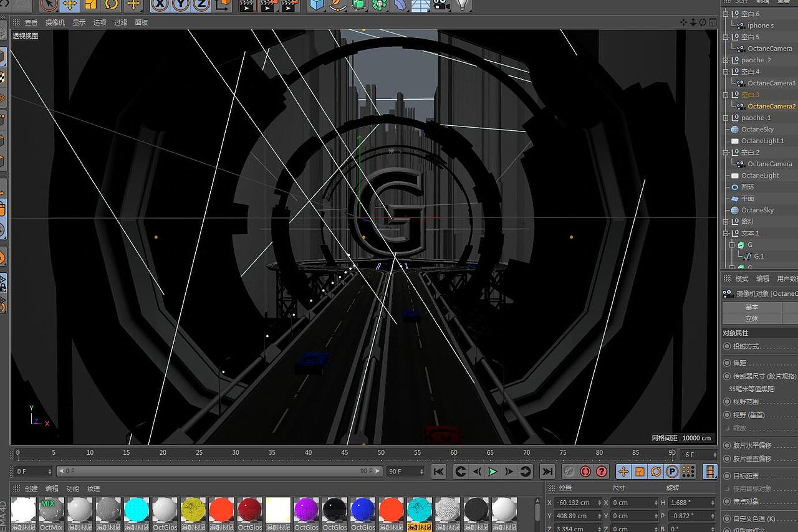Open the viewport 查看 menu

click(31, 22)
